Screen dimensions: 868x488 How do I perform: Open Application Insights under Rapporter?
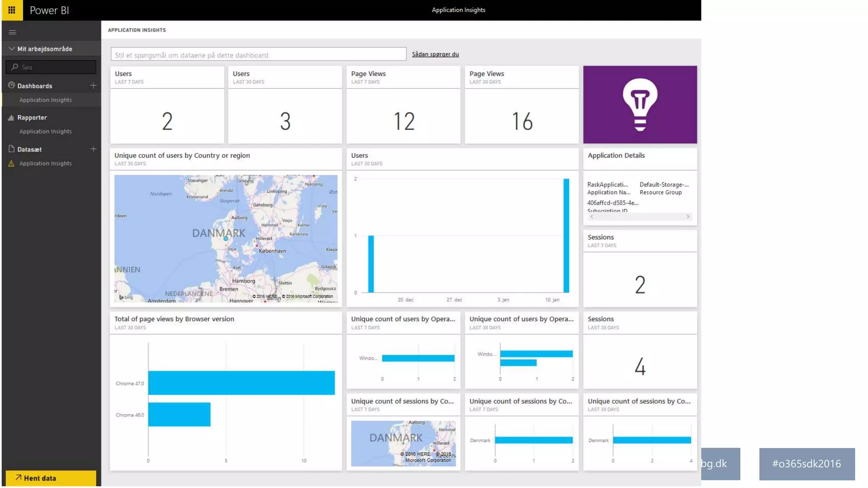click(x=45, y=131)
